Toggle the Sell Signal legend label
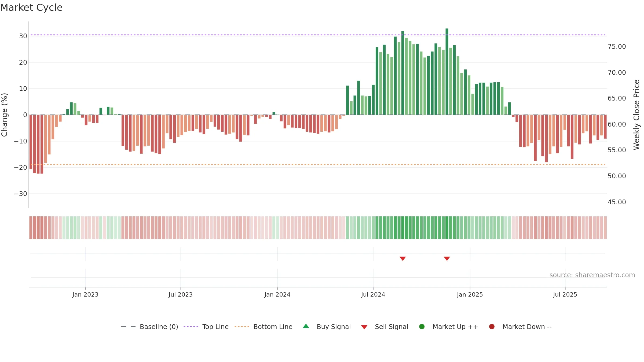Screen dimensions: 644x362 [x=391, y=327]
